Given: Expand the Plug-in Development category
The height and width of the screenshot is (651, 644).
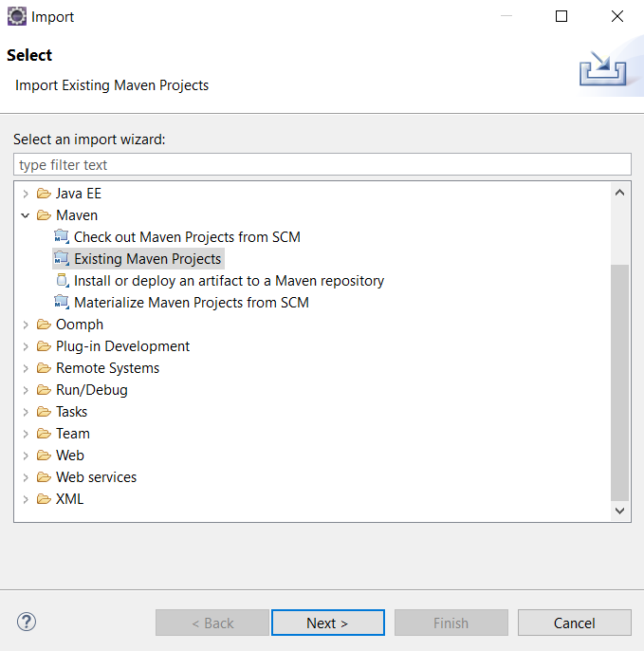Looking at the screenshot, I should (x=26, y=346).
